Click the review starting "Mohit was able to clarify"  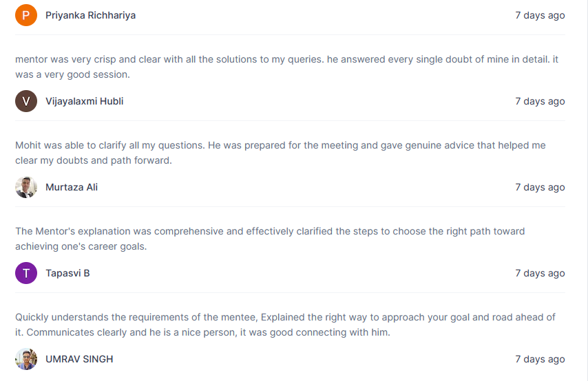(x=280, y=153)
